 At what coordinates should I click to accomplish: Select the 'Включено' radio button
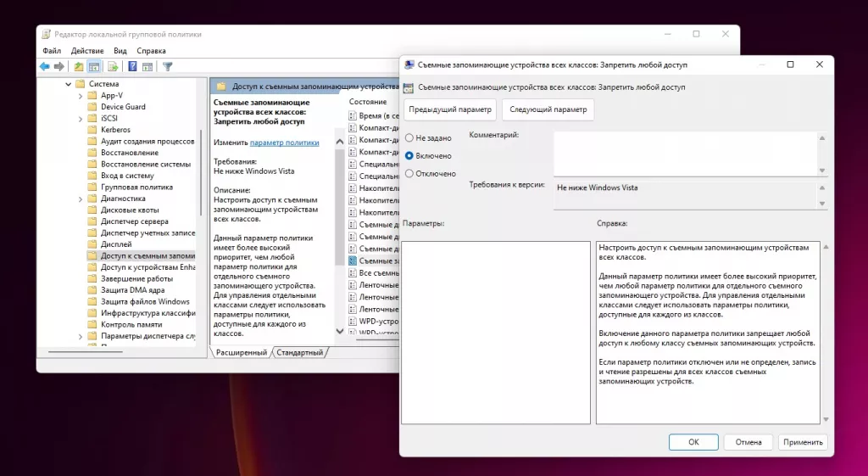click(x=410, y=156)
